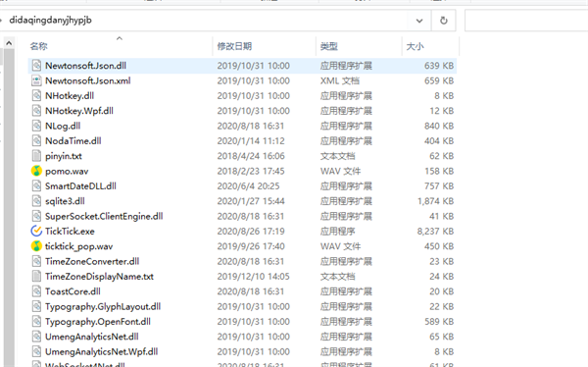Click the XML 文档 type of Newtonsoft.Json.xml
Screen dimensions: 588x367
[x=340, y=80]
